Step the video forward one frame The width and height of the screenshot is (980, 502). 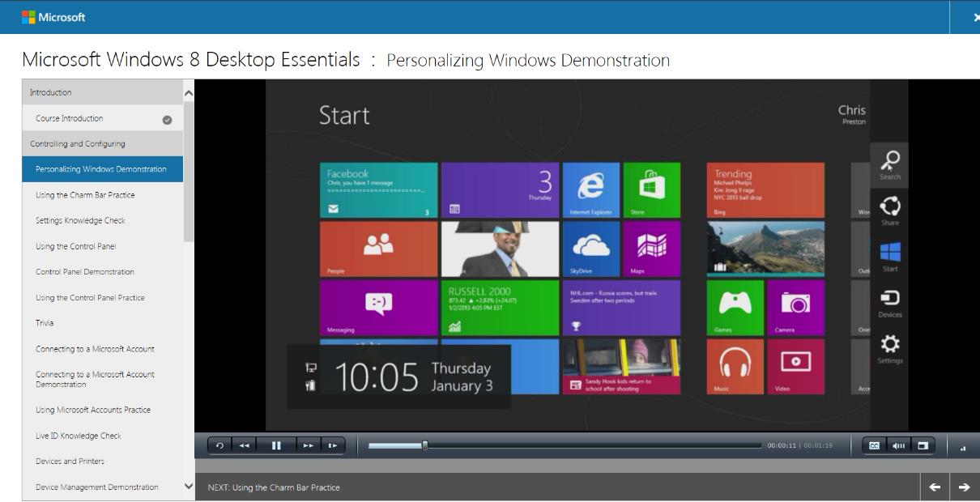click(x=332, y=445)
